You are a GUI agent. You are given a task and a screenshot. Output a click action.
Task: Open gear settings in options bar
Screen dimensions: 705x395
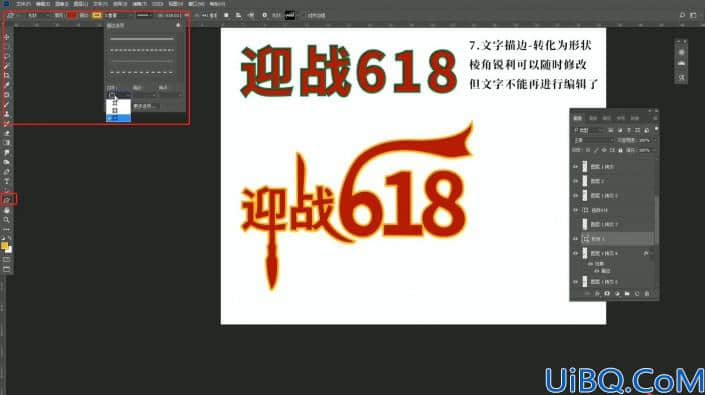pyautogui.click(x=264, y=15)
